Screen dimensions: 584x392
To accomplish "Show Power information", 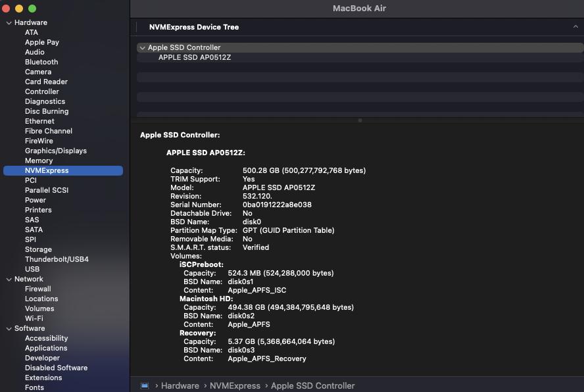I will click(x=36, y=201).
